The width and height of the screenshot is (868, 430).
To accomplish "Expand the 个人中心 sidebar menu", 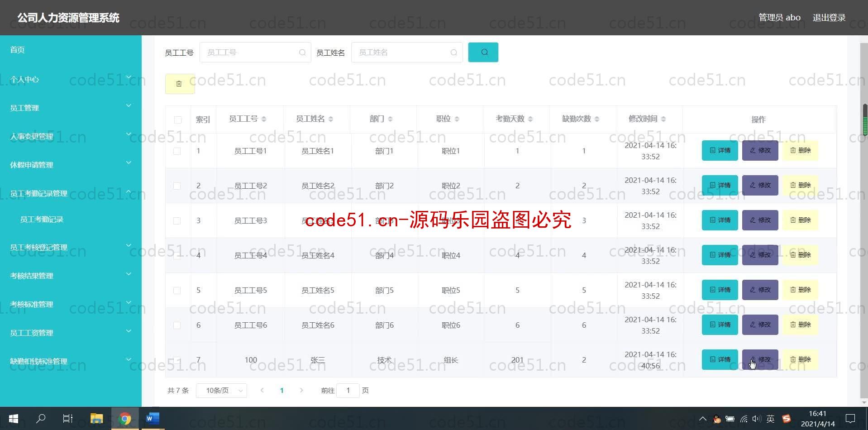I will [x=71, y=79].
